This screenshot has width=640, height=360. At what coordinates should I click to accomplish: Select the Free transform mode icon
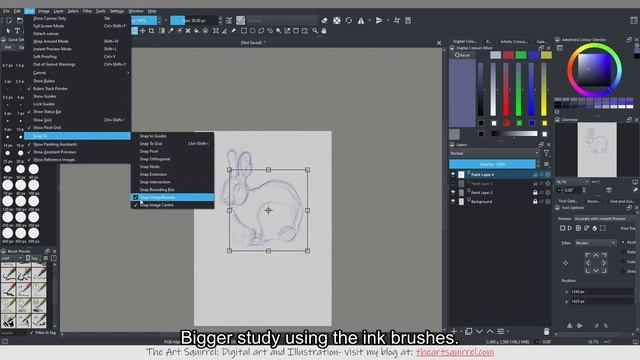562,228
